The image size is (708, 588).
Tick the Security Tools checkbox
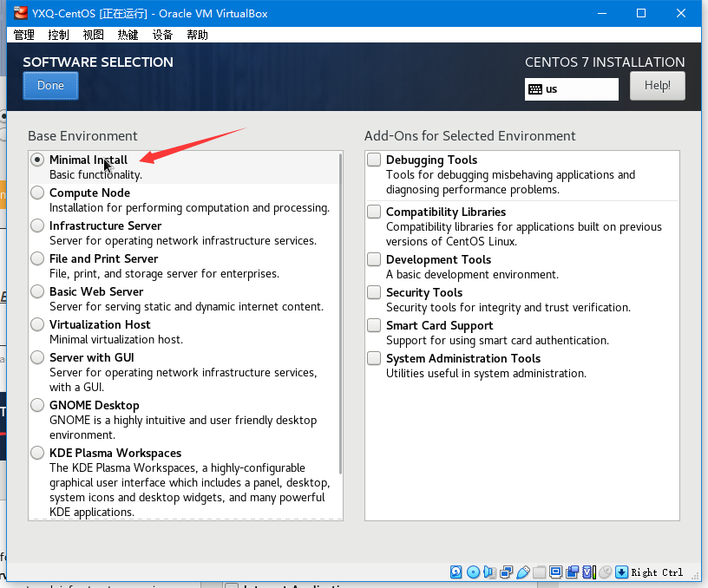tap(374, 293)
